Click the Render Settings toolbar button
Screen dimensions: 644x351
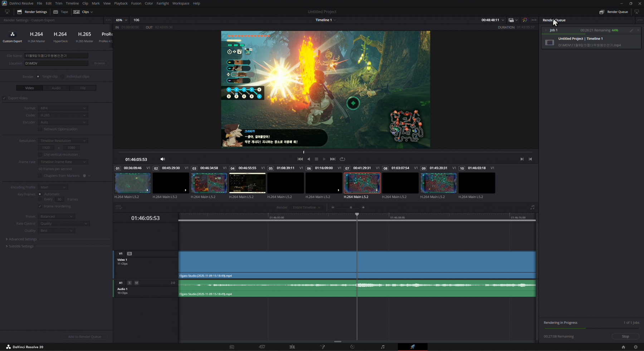click(x=32, y=12)
